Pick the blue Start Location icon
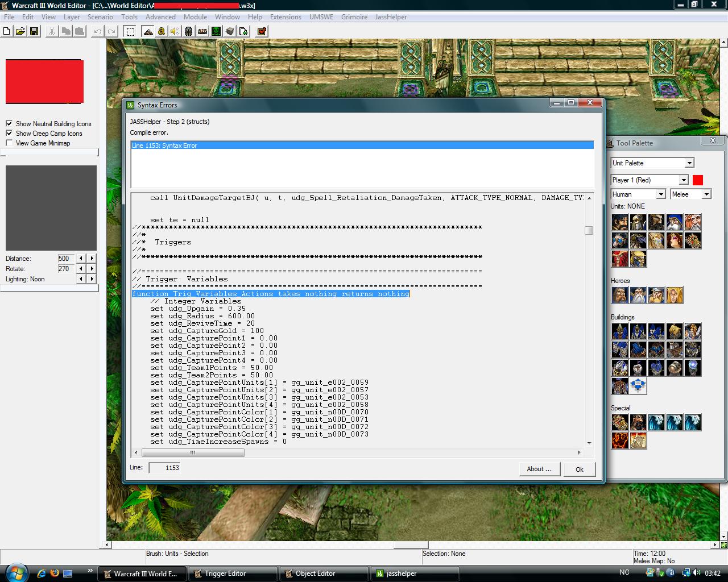728x582 pixels. point(638,386)
